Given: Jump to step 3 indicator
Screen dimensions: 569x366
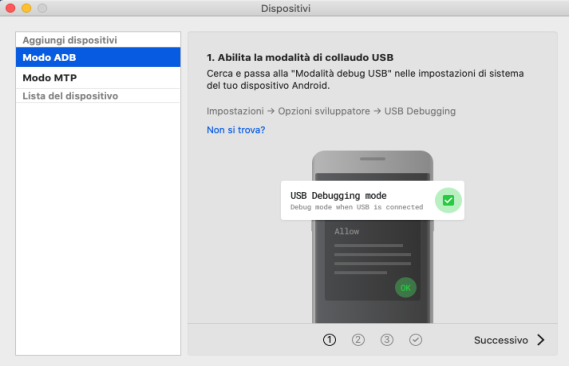Looking at the screenshot, I should pyautogui.click(x=387, y=340).
